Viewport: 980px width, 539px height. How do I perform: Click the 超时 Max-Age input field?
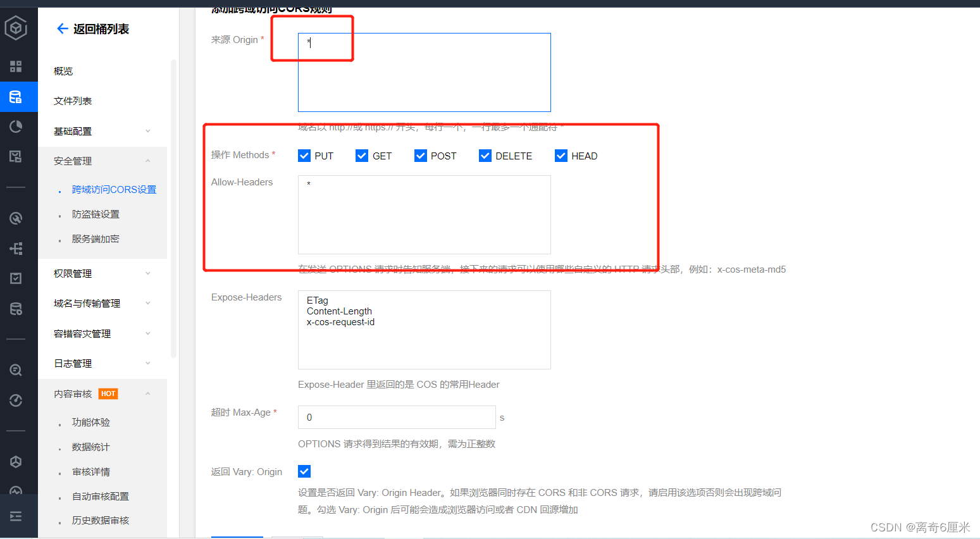coord(397,417)
